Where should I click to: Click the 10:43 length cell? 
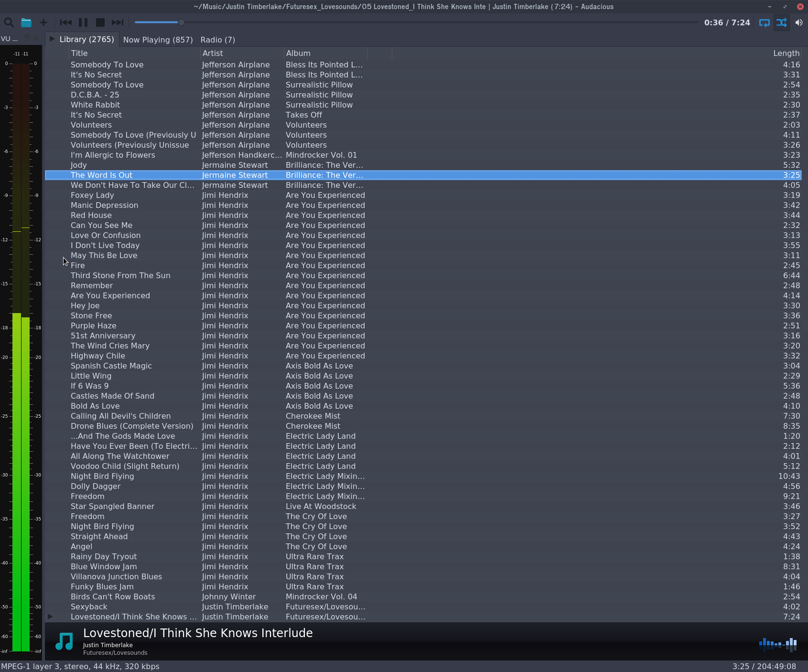[789, 476]
